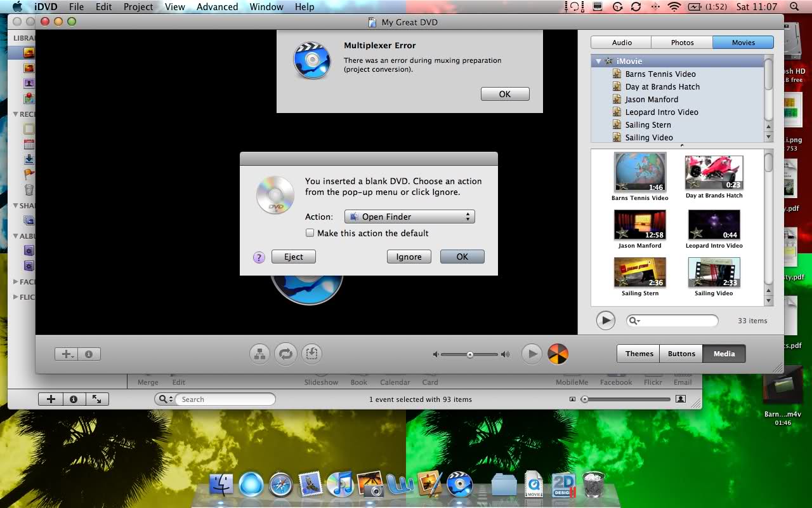
Task: Open the Info inspector in iDVD
Action: click(89, 354)
